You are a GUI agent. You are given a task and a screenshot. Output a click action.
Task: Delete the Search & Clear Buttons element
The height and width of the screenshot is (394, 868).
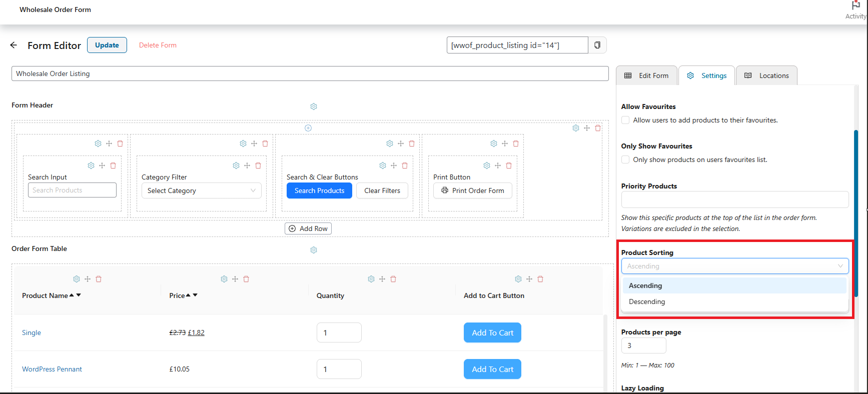tap(405, 165)
